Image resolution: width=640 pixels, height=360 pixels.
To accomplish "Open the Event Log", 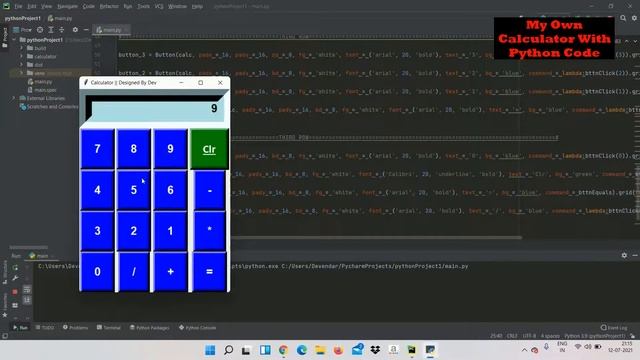I will [x=614, y=327].
